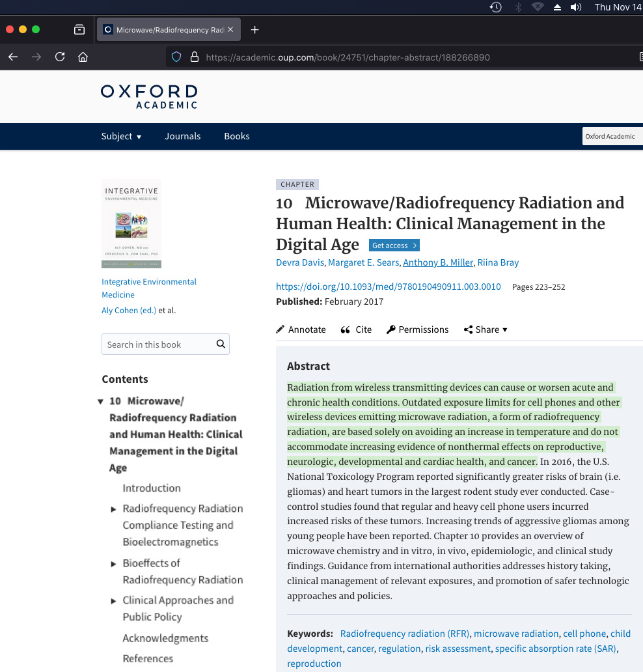Expand Radiofrequency Radiation Compliance Testing section
The height and width of the screenshot is (672, 643).
113,509
